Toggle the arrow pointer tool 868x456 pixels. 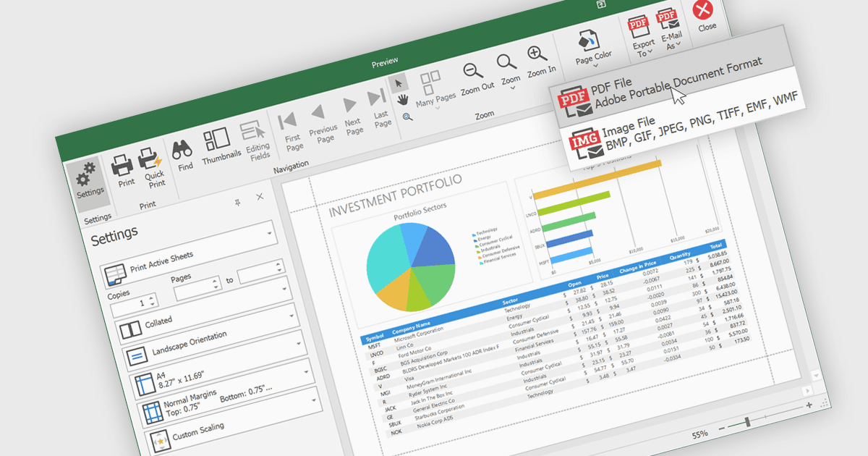(x=399, y=83)
